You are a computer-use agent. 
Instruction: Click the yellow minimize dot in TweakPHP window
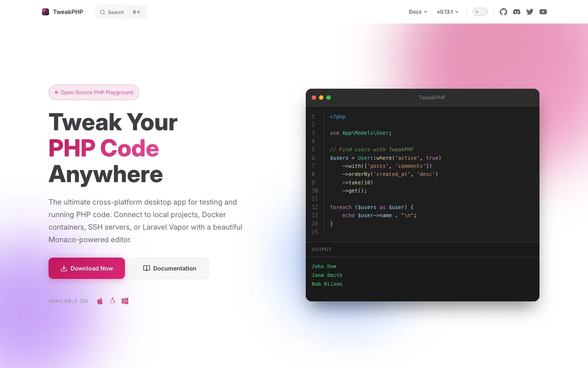(x=321, y=98)
